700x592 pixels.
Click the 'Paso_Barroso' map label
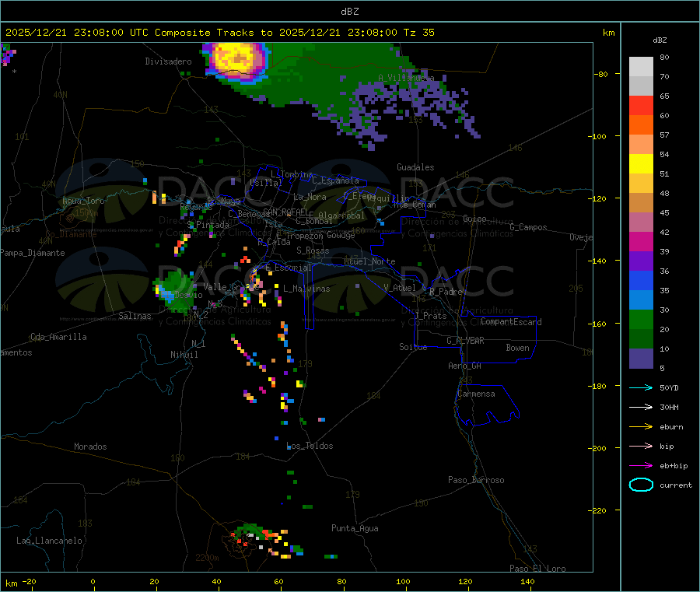pyautogui.click(x=476, y=480)
